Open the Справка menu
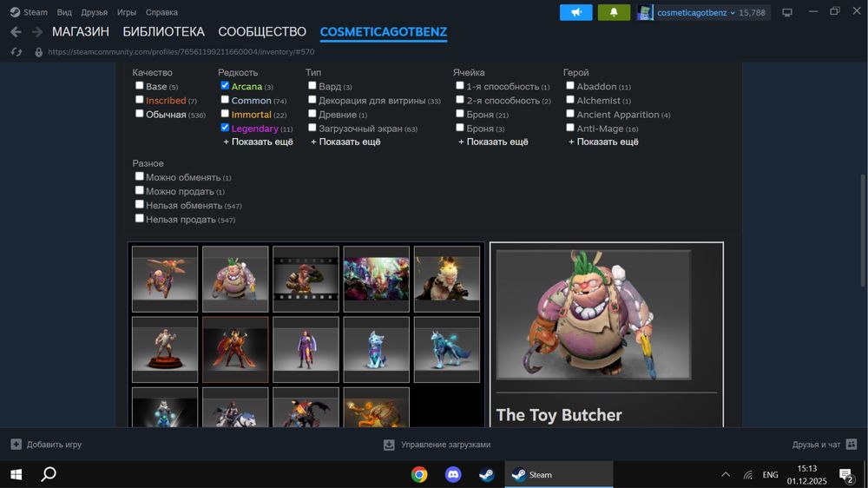The height and width of the screenshot is (488, 868). [161, 12]
